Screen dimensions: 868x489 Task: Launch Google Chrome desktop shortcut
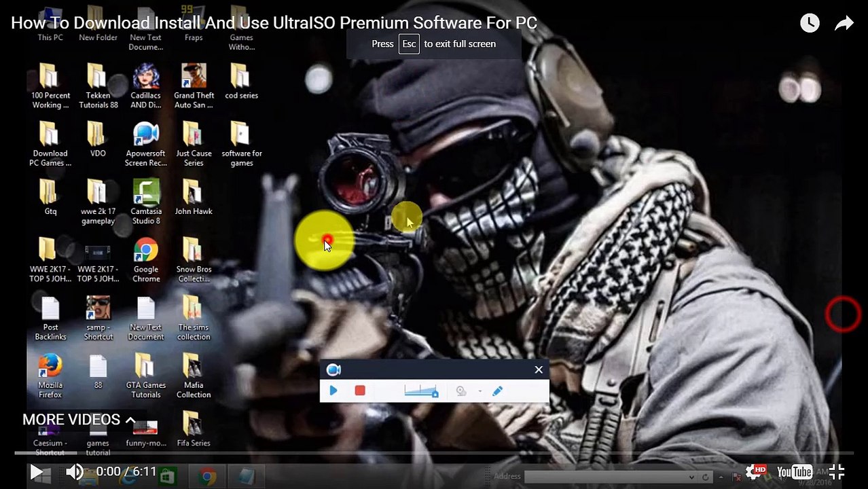(x=145, y=259)
